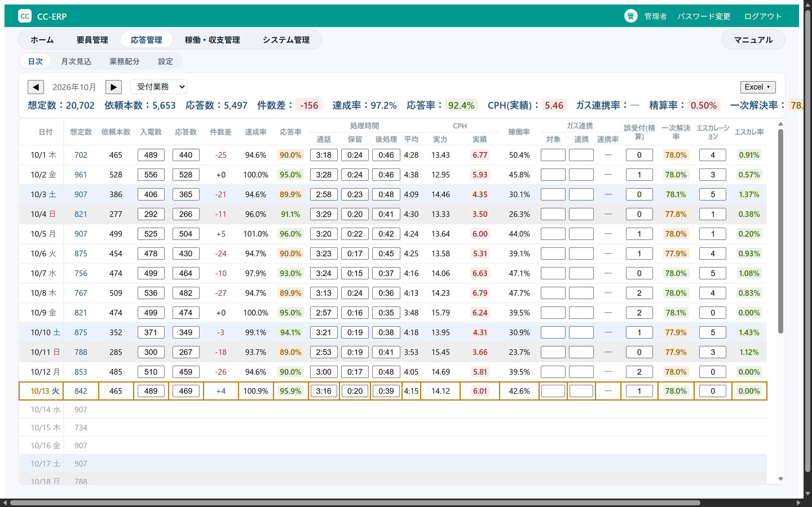Image resolution: width=812 pixels, height=507 pixels.
Task: Switch to the 要員管理 tab
Action: point(92,40)
